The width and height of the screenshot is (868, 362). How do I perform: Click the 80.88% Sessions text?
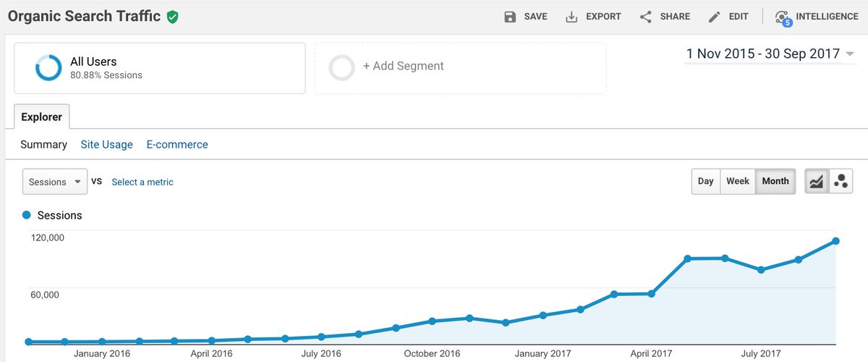coord(106,75)
